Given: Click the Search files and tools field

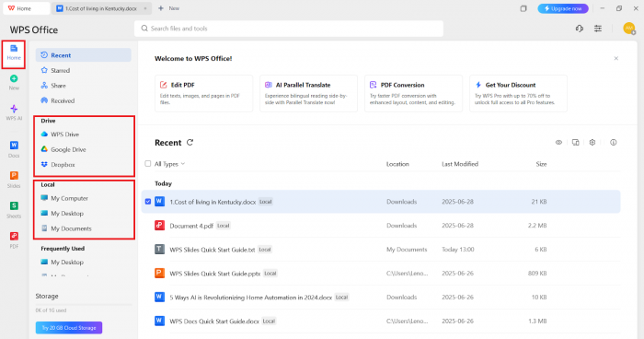Looking at the screenshot, I should [x=288, y=29].
